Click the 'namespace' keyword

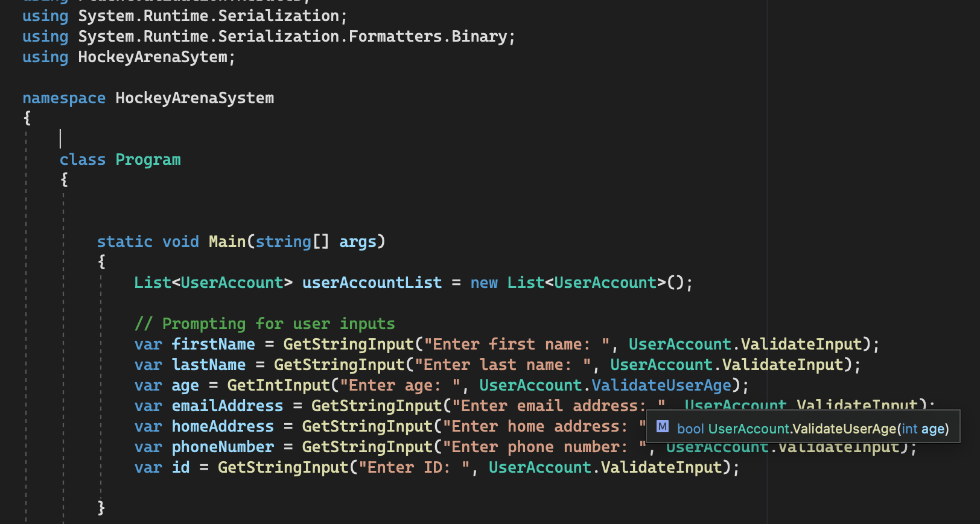coord(64,98)
